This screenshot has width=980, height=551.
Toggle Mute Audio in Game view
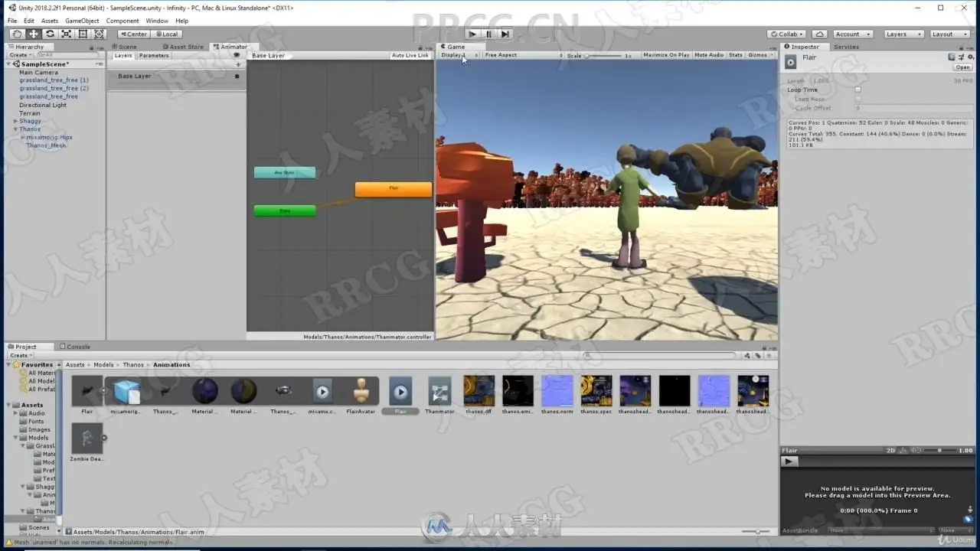[x=709, y=55]
